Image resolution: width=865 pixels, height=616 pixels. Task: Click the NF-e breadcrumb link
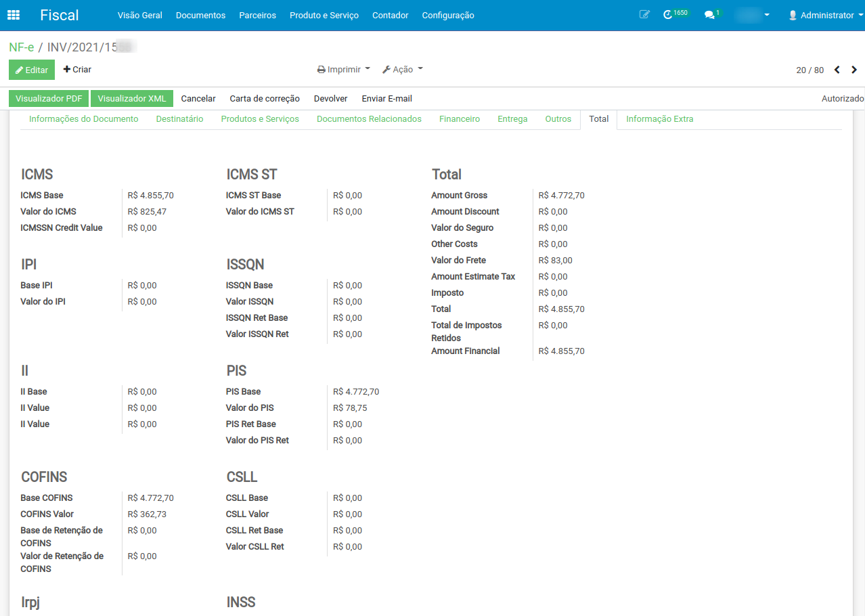click(x=21, y=47)
